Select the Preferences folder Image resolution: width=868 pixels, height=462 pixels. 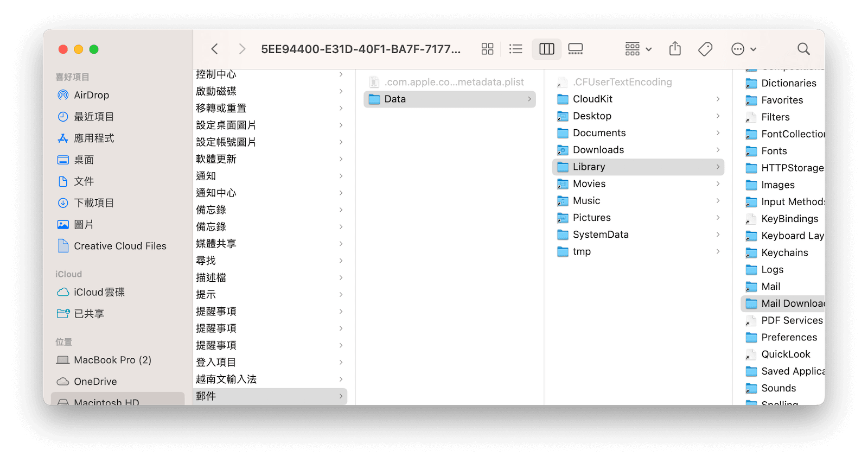coord(783,337)
